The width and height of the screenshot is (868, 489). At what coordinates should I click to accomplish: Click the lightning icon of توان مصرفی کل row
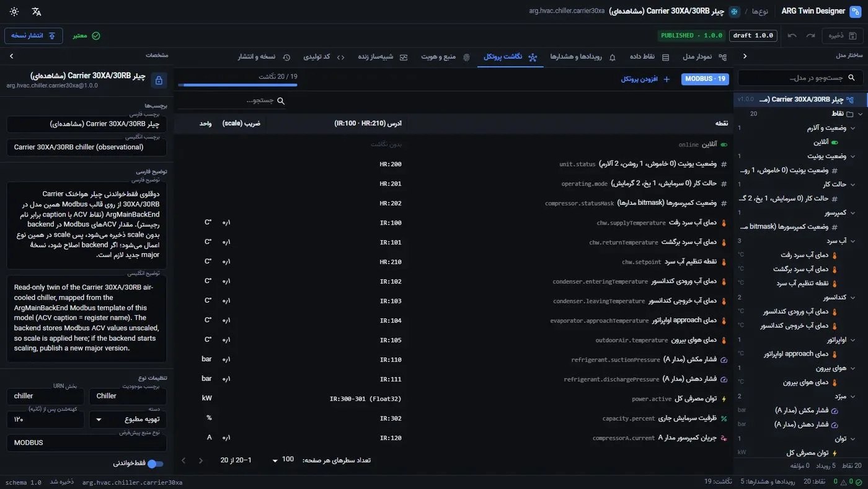coord(724,399)
